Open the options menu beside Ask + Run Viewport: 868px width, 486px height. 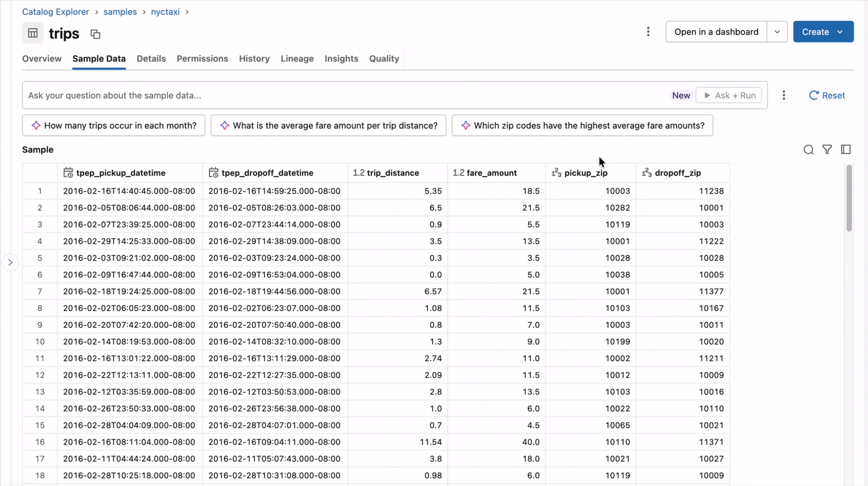coord(783,95)
